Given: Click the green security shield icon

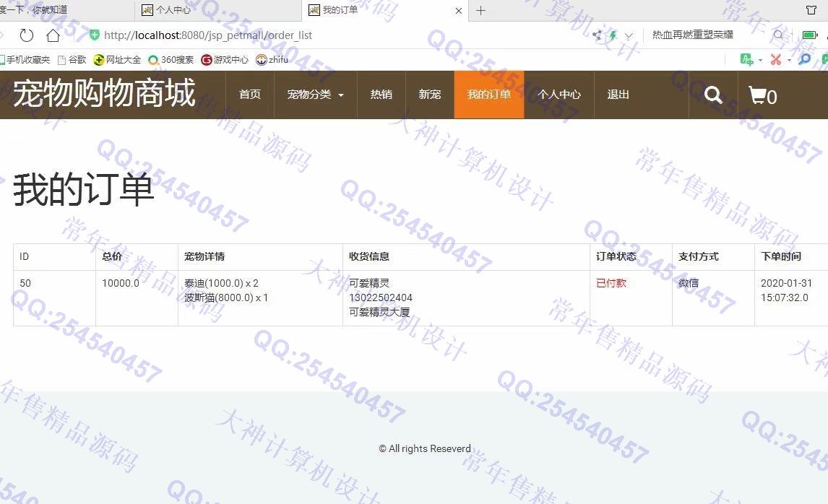Looking at the screenshot, I should tap(95, 35).
